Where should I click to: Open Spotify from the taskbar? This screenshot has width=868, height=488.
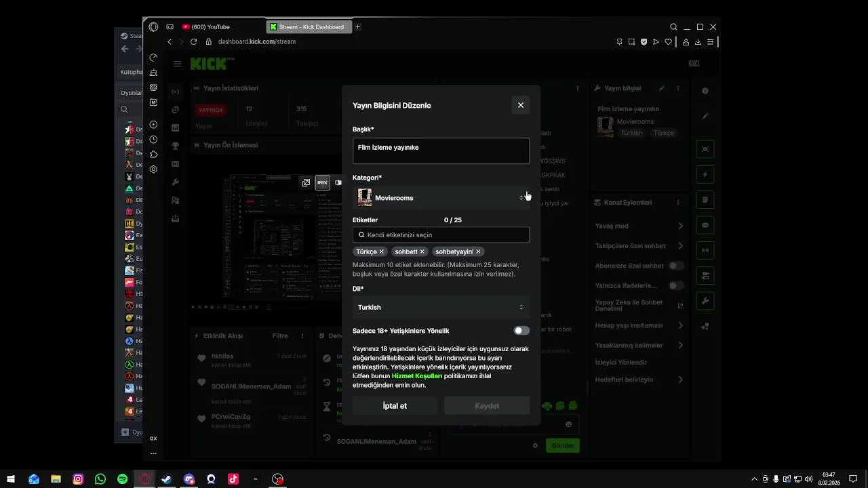coord(123,479)
